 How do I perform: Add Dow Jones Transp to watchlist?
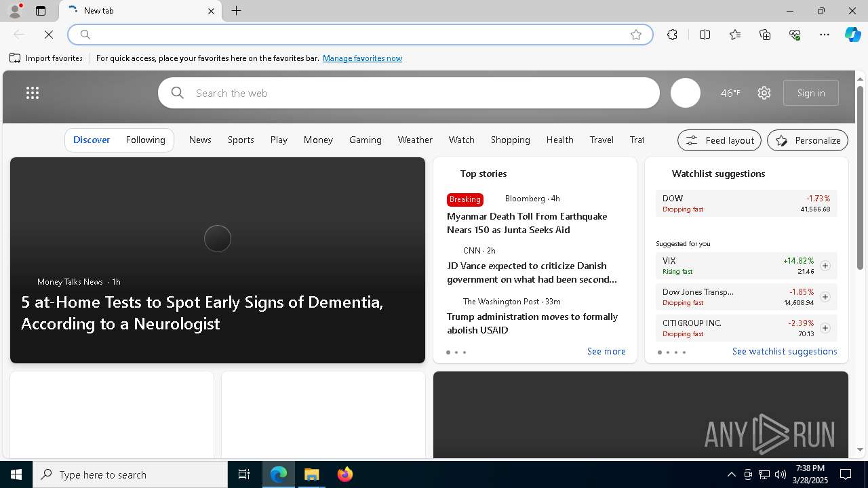click(825, 297)
